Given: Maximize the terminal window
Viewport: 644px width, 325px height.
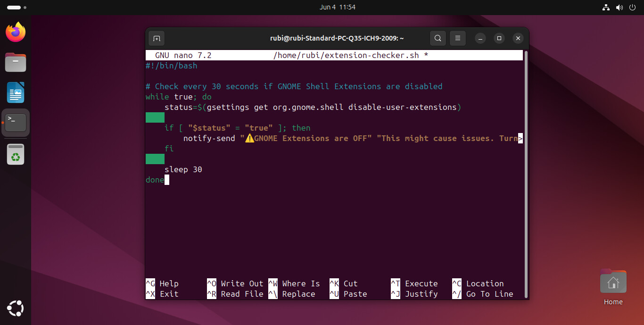Looking at the screenshot, I should [x=499, y=38].
